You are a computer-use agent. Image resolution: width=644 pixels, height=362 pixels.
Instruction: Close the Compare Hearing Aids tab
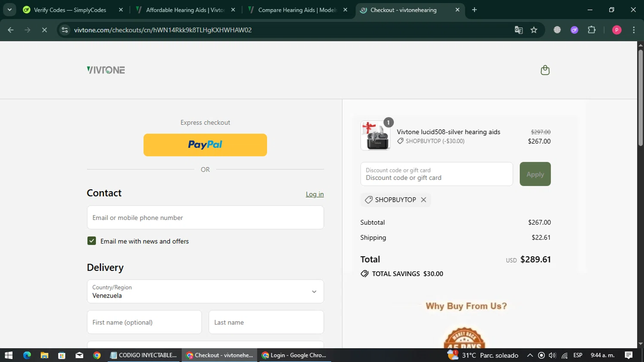tap(345, 10)
